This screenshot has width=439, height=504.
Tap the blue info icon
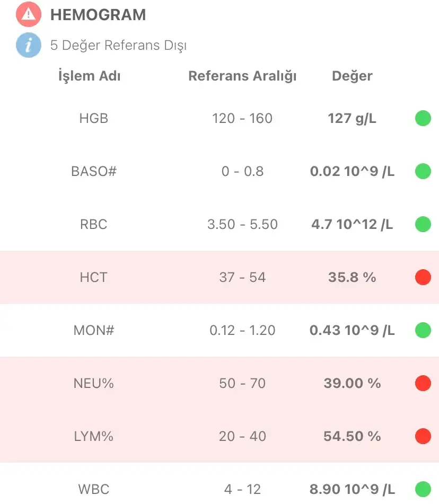pyautogui.click(x=29, y=45)
